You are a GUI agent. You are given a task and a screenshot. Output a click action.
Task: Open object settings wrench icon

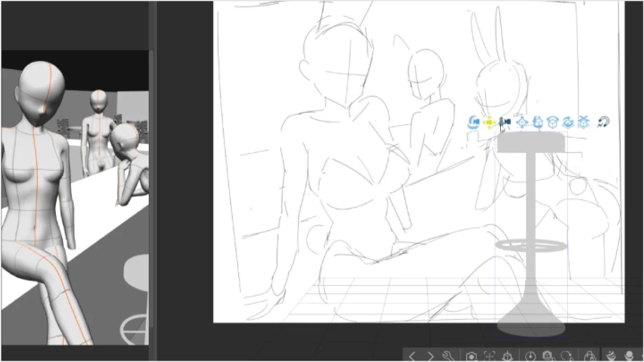[x=448, y=356]
